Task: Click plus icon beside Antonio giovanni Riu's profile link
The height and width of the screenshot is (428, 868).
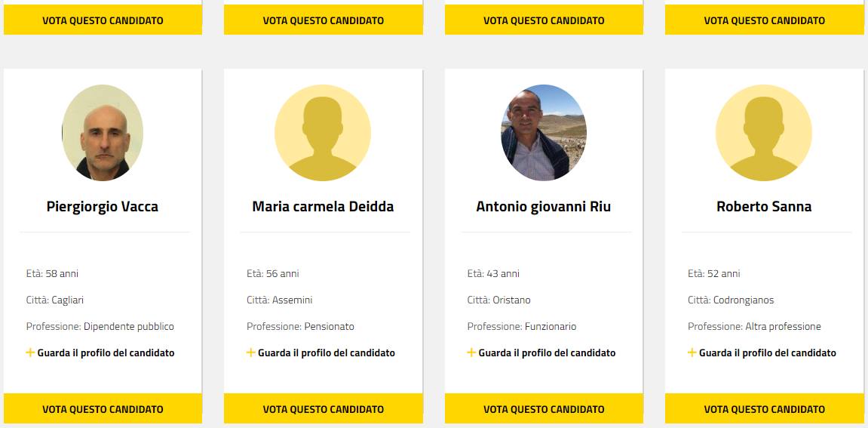Action: coord(471,353)
